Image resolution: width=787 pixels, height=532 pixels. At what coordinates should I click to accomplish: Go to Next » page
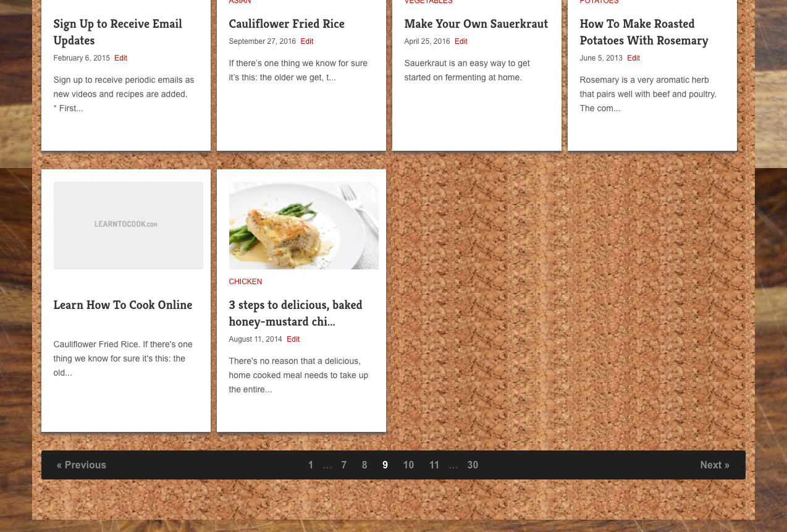point(715,465)
